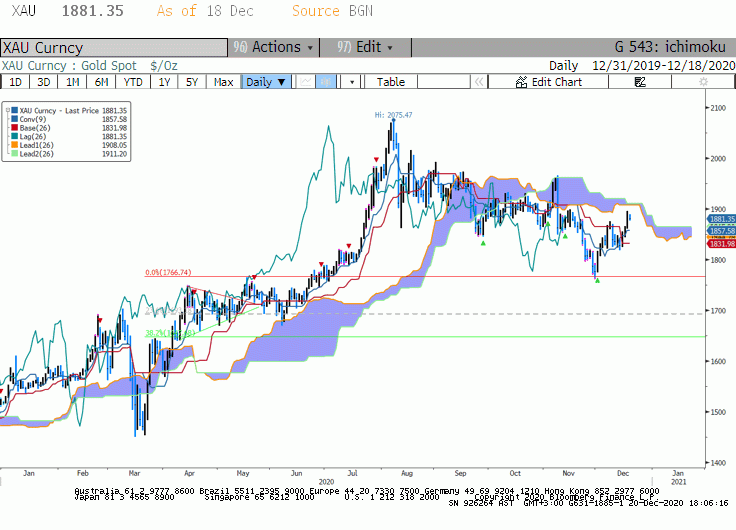This screenshot has width=736, height=530.
Task: Click the 38.2% green Fibonacci level label
Action: (170, 333)
